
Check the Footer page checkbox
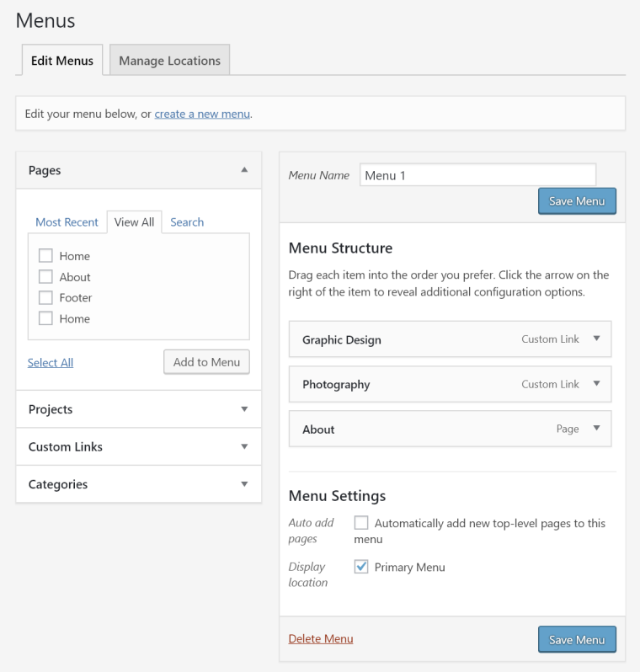pos(45,297)
